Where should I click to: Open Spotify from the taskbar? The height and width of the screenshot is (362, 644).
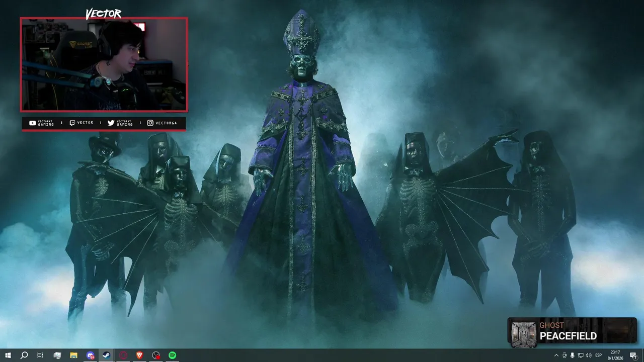(x=173, y=355)
